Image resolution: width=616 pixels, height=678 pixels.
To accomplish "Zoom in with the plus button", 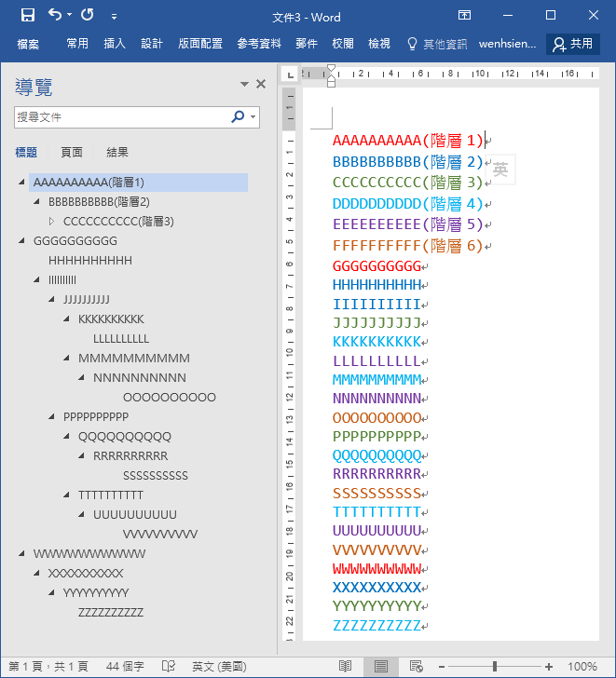I will [549, 667].
